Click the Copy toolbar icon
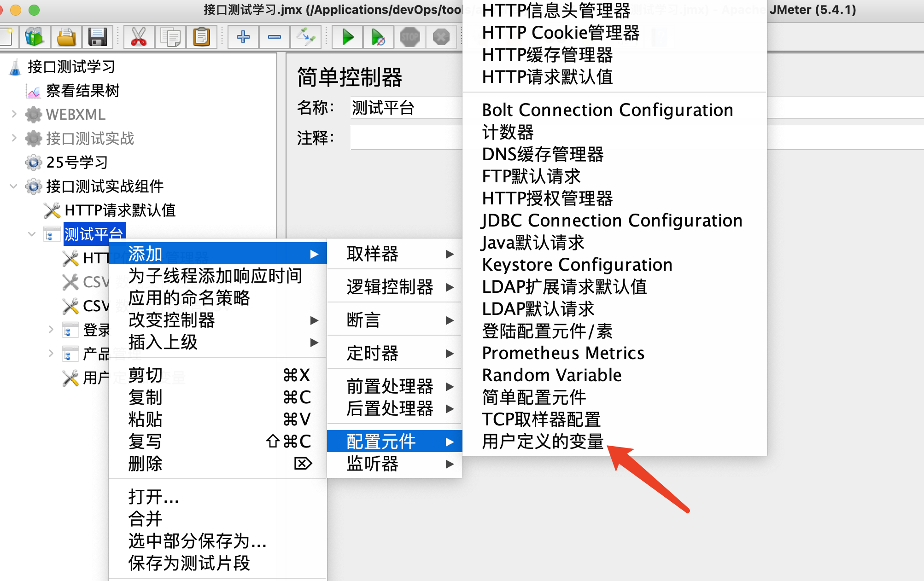This screenshot has width=924, height=581. point(170,37)
